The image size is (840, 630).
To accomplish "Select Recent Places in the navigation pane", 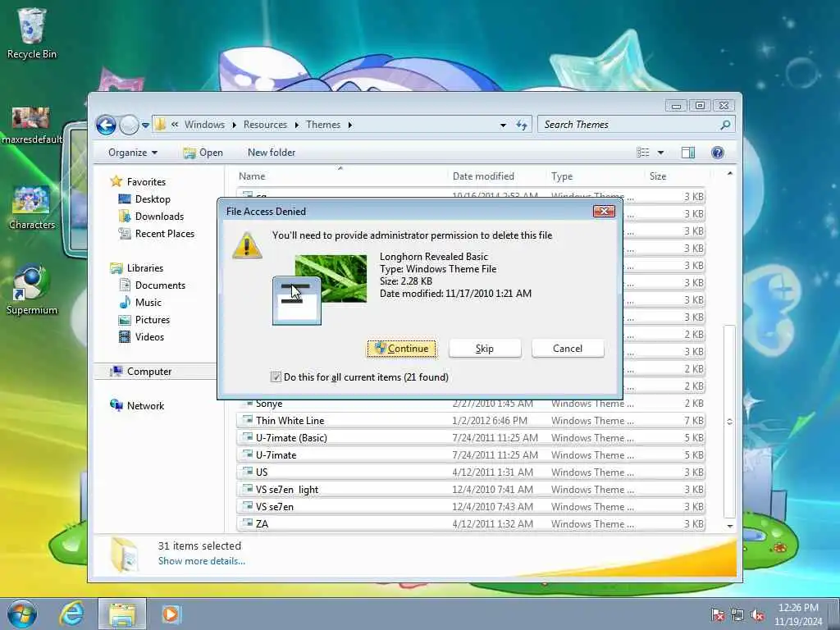I will (x=157, y=234).
